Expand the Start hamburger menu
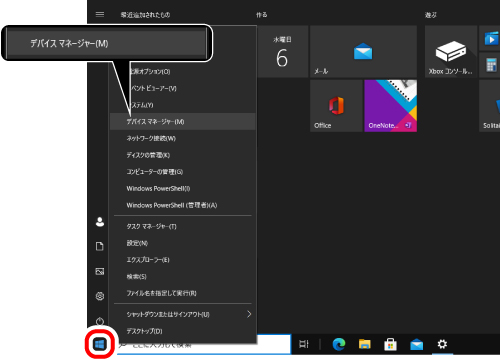The width and height of the screenshot is (500, 360). (100, 14)
